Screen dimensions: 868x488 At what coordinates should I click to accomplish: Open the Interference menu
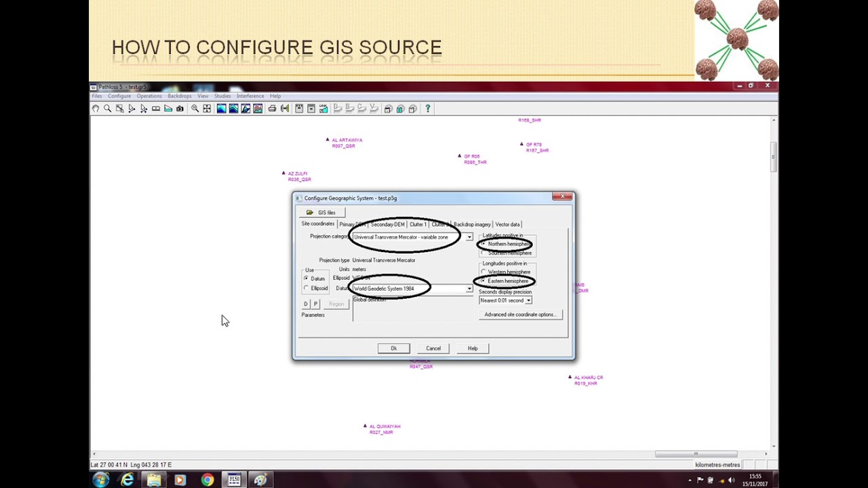250,96
